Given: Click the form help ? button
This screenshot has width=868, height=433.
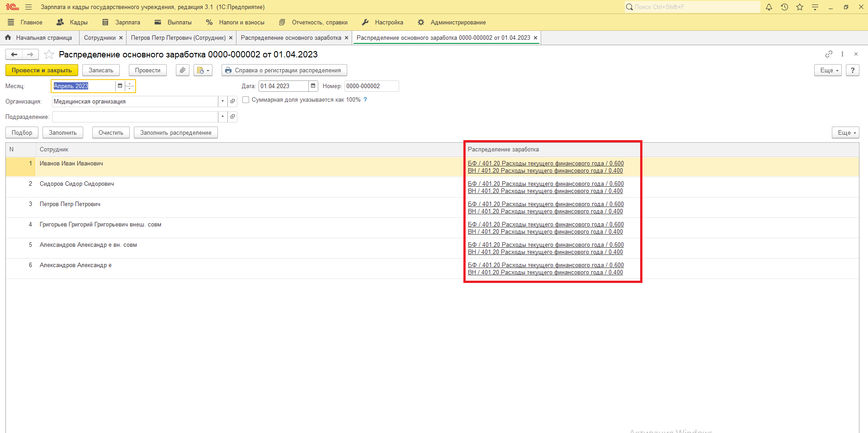Looking at the screenshot, I should (852, 71).
